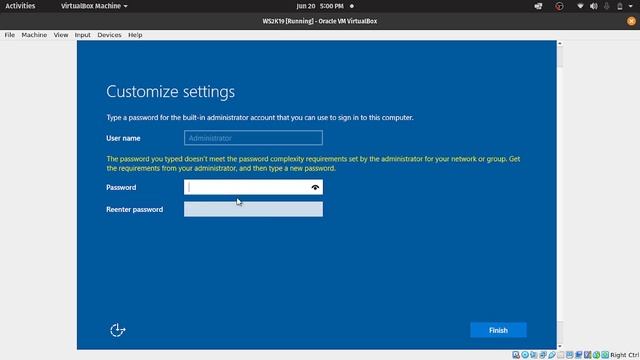Open Activities overview
The image size is (640, 360).
[20, 6]
